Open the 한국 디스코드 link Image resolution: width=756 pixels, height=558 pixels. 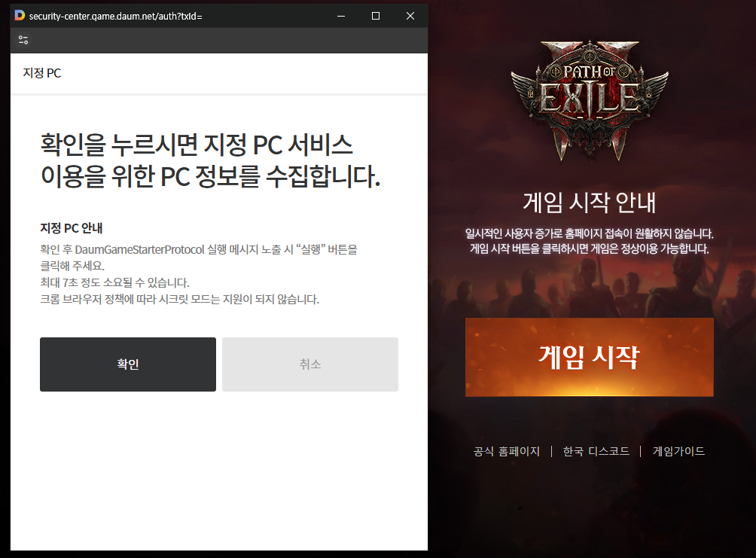tap(596, 451)
